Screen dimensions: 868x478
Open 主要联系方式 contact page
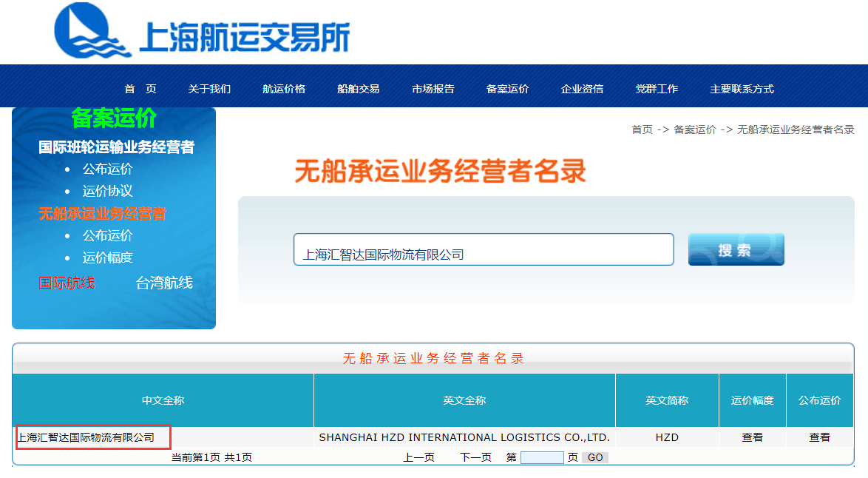coord(742,88)
